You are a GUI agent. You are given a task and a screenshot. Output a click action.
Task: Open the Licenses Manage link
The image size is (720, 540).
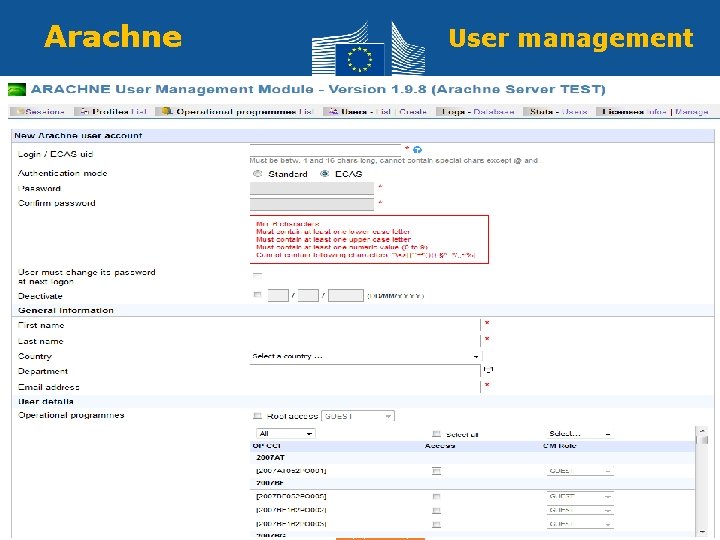(692, 112)
